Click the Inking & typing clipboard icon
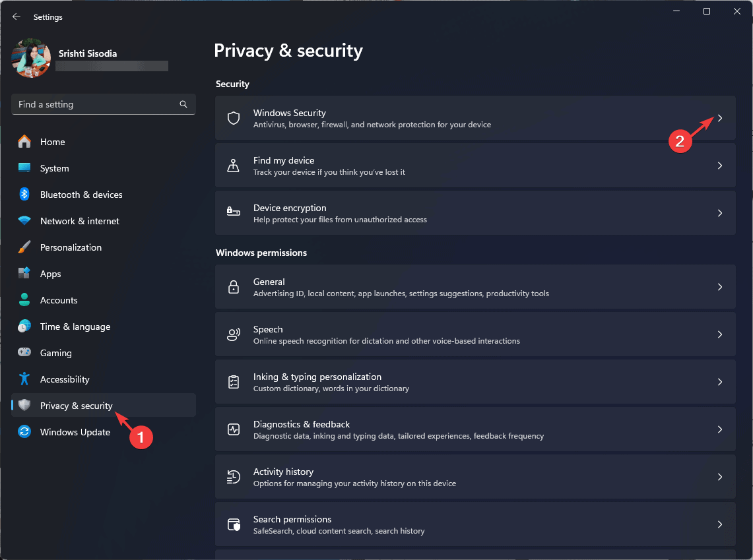The width and height of the screenshot is (753, 560). (x=234, y=382)
